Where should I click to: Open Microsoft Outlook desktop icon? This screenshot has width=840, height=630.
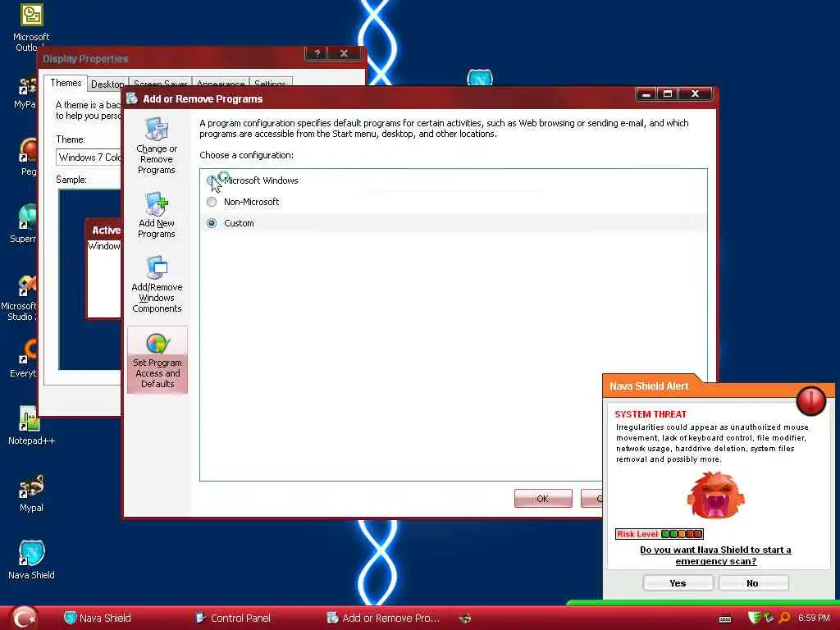pyautogui.click(x=31, y=27)
